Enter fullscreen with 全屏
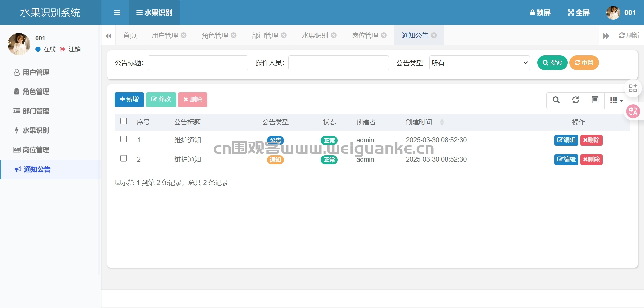 579,13
